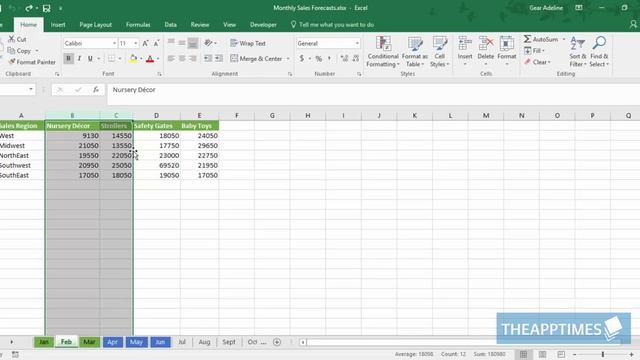This screenshot has width=640, height=360.
Task: Increase font size with the larger A icon
Action: coord(145,43)
